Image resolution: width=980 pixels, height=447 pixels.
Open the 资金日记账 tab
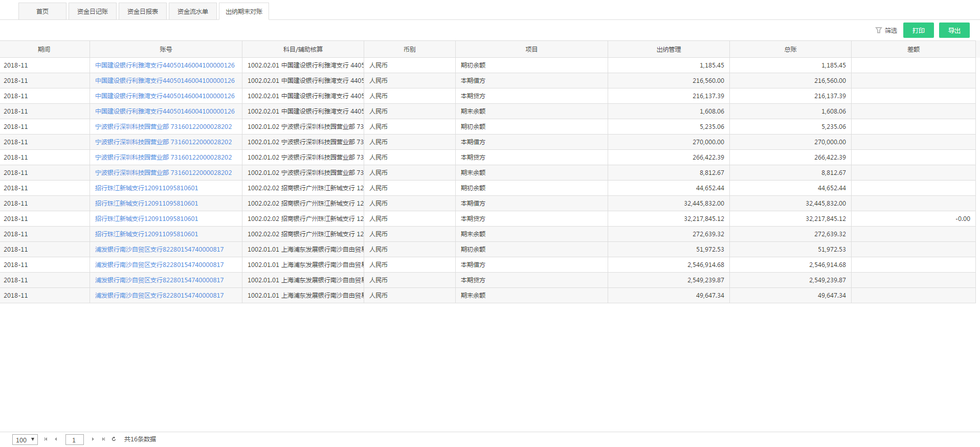click(x=93, y=11)
